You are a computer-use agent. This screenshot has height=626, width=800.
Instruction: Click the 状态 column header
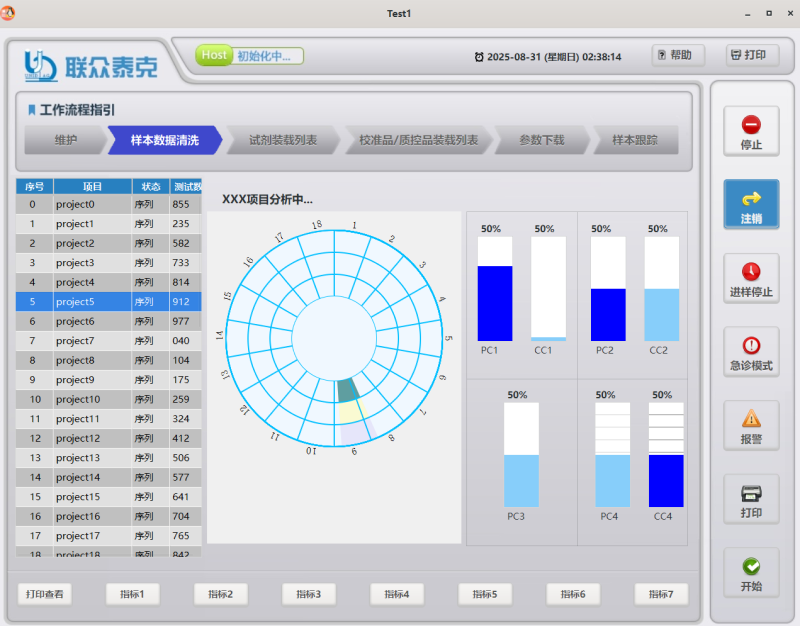pyautogui.click(x=151, y=186)
